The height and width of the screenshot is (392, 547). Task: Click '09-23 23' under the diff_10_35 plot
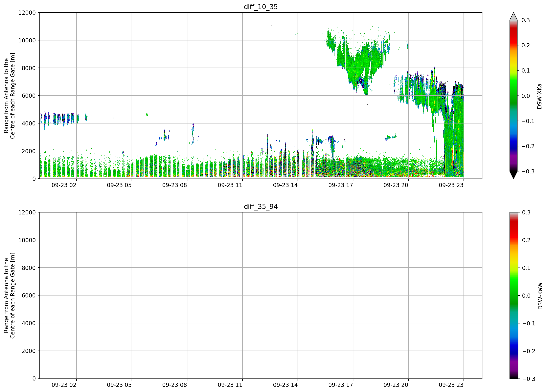(451, 185)
